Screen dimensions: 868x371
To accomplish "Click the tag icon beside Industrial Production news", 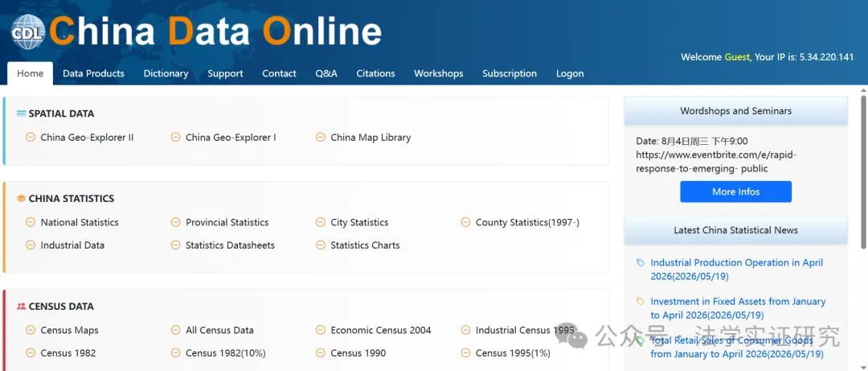I will [641, 262].
